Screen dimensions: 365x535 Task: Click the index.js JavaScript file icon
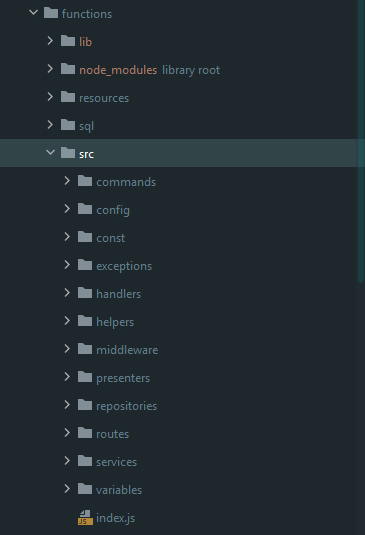[85, 518]
